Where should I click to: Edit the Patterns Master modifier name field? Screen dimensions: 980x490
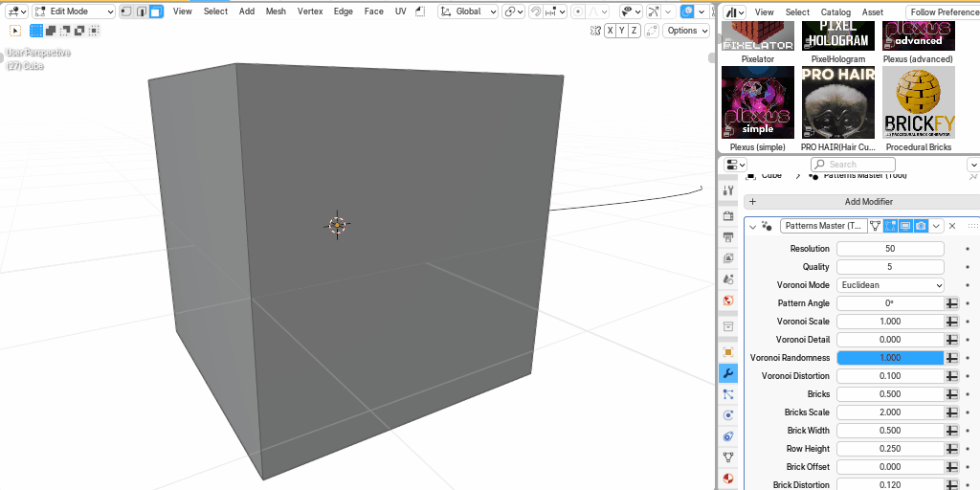824,226
